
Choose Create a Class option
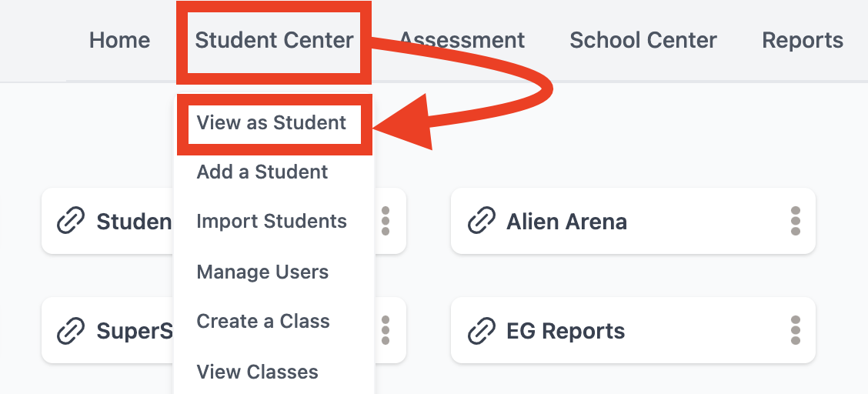click(x=263, y=321)
